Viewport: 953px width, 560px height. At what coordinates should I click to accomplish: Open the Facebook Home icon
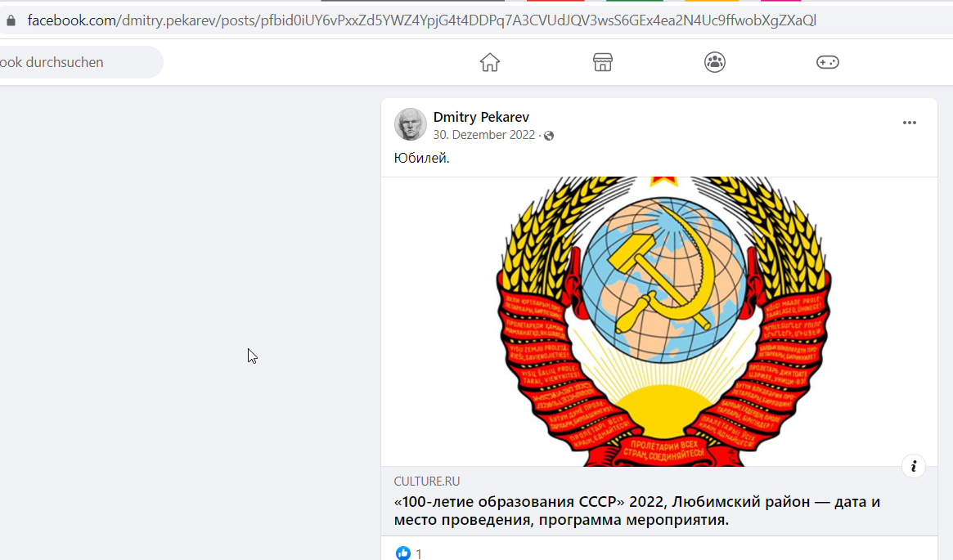(x=489, y=62)
